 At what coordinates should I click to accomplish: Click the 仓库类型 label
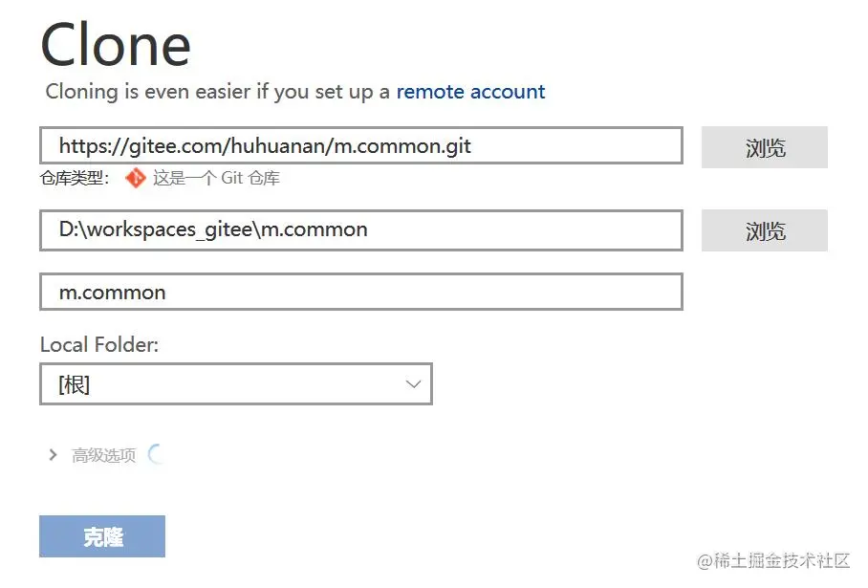pyautogui.click(x=75, y=178)
